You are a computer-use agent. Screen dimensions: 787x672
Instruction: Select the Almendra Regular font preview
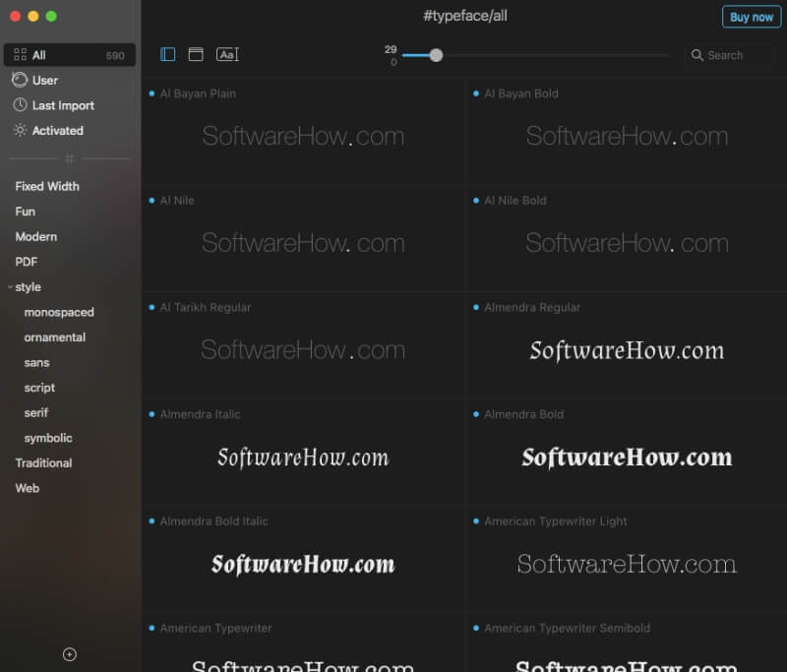coord(627,350)
